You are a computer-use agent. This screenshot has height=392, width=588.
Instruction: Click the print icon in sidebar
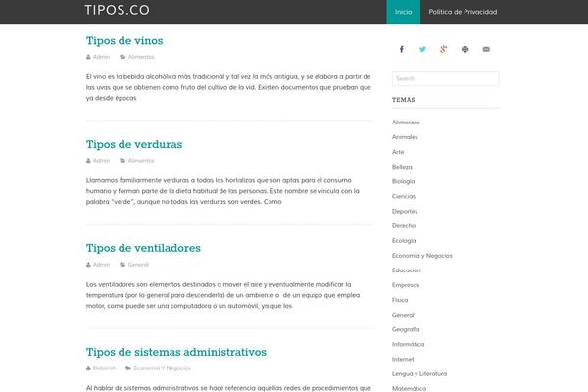[x=465, y=49]
